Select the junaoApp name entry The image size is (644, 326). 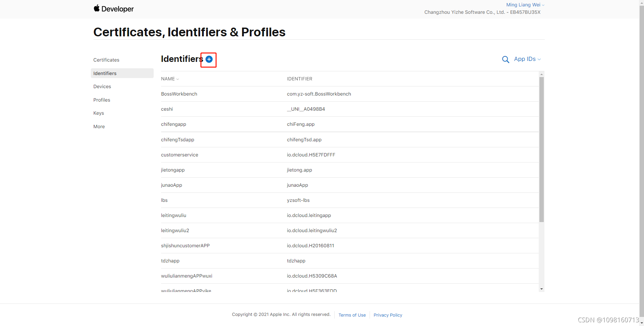tap(172, 185)
